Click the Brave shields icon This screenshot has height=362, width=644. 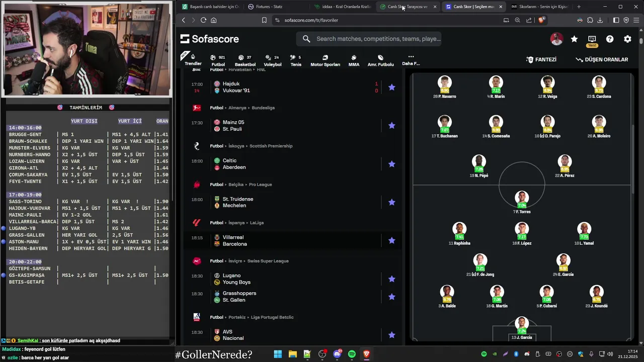542,20
